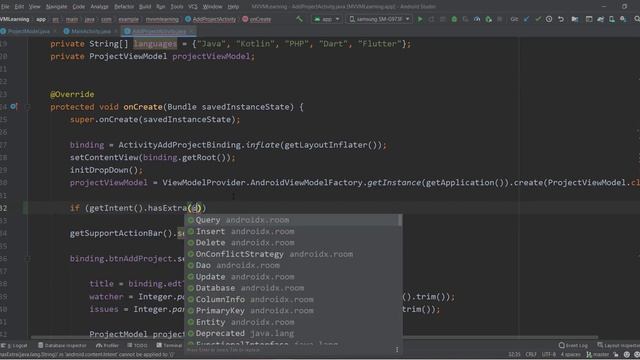Open the app run configuration dropdown
This screenshot has width=640, height=360.
pos(326,19)
